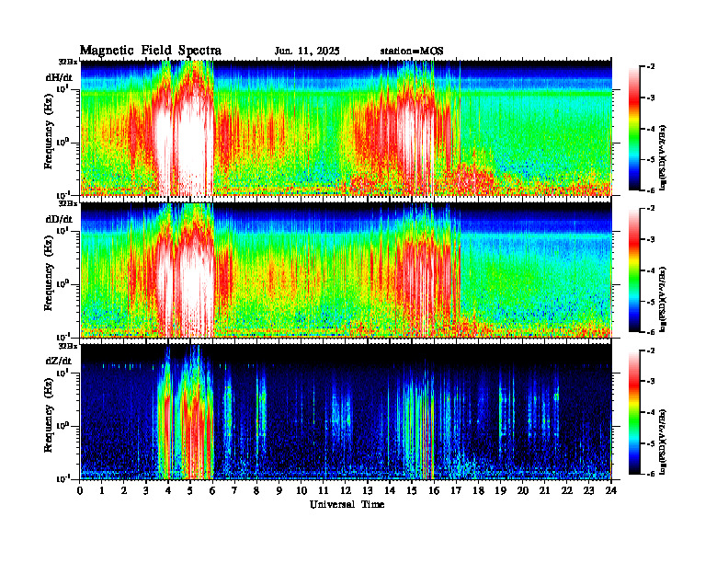Click the "-4" tick on the dD/dt colorbar
The image size is (728, 563).
click(x=652, y=270)
